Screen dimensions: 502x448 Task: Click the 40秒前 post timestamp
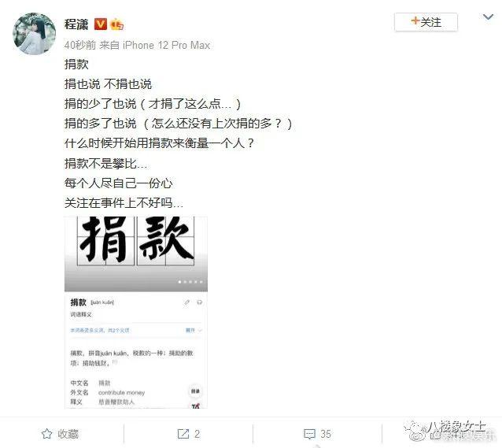(x=80, y=45)
